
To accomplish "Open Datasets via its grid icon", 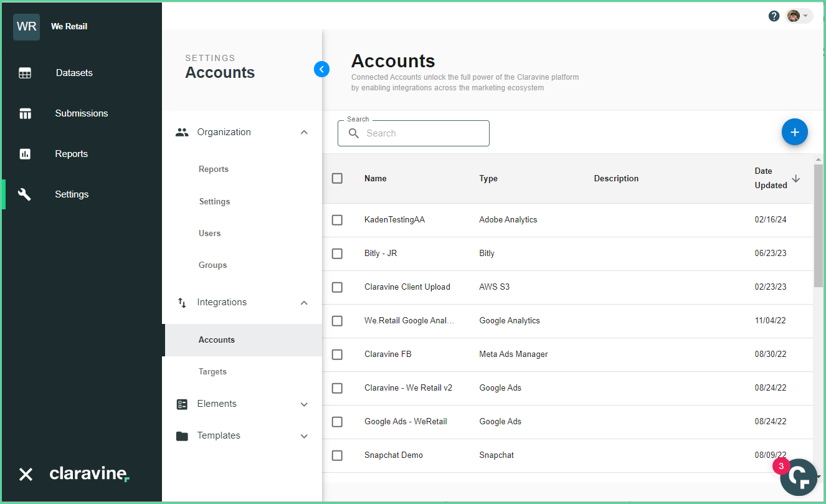I will pyautogui.click(x=25, y=73).
